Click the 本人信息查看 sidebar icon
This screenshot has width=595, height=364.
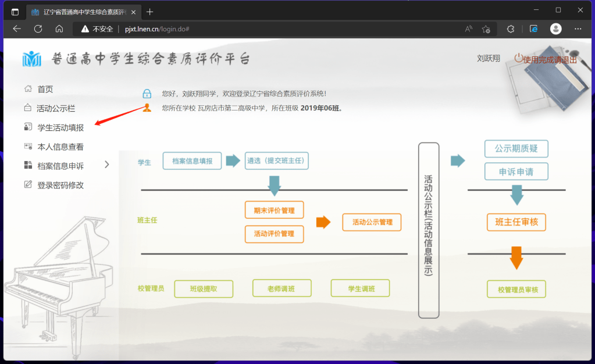(28, 147)
